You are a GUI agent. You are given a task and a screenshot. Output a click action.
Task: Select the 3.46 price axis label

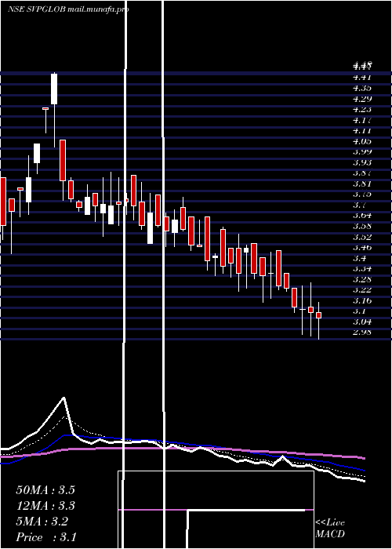coord(362,247)
